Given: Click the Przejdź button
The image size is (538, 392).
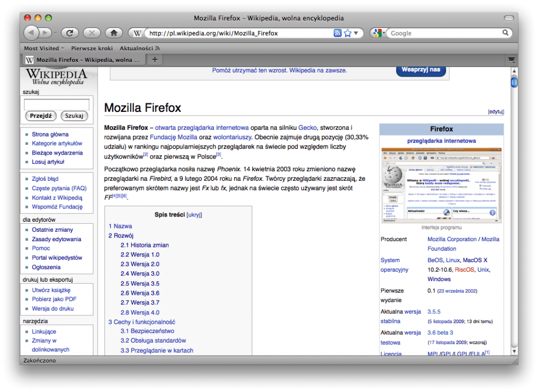Looking at the screenshot, I should click(x=41, y=116).
